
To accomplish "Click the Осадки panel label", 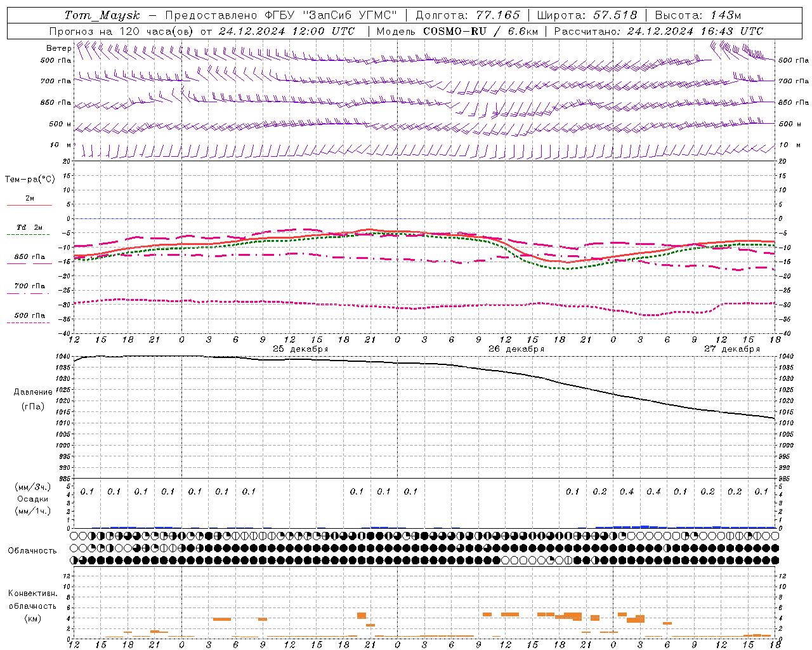I will tap(32, 499).
